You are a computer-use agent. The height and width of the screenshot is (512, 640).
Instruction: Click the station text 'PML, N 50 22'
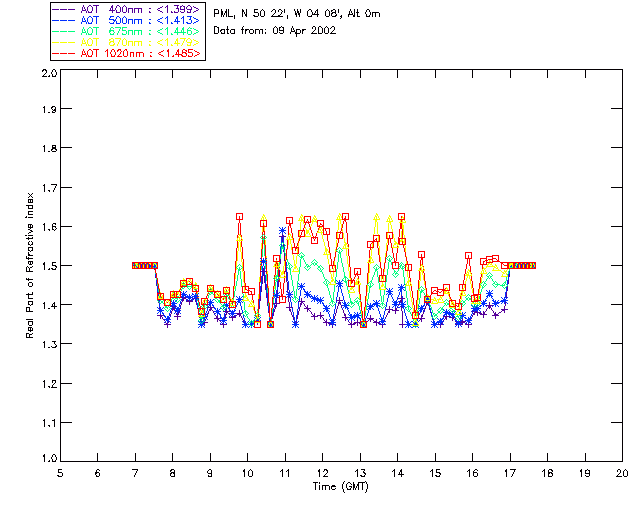(x=251, y=14)
